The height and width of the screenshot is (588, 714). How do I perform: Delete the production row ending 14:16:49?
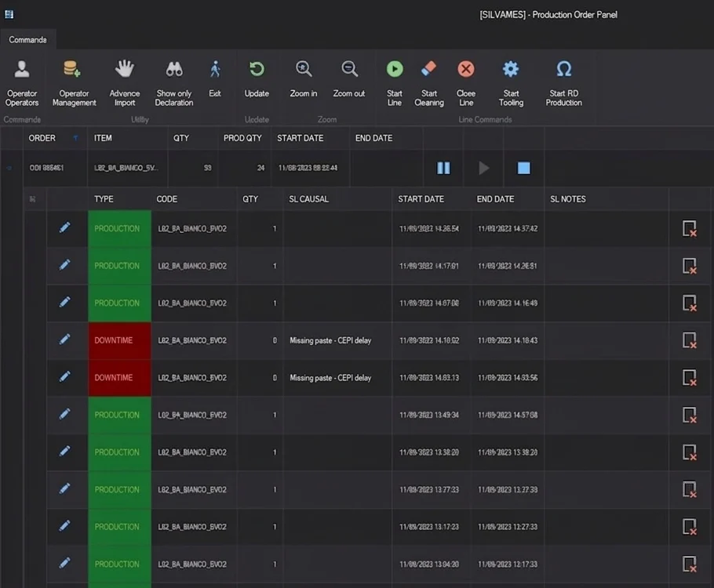pyautogui.click(x=690, y=303)
